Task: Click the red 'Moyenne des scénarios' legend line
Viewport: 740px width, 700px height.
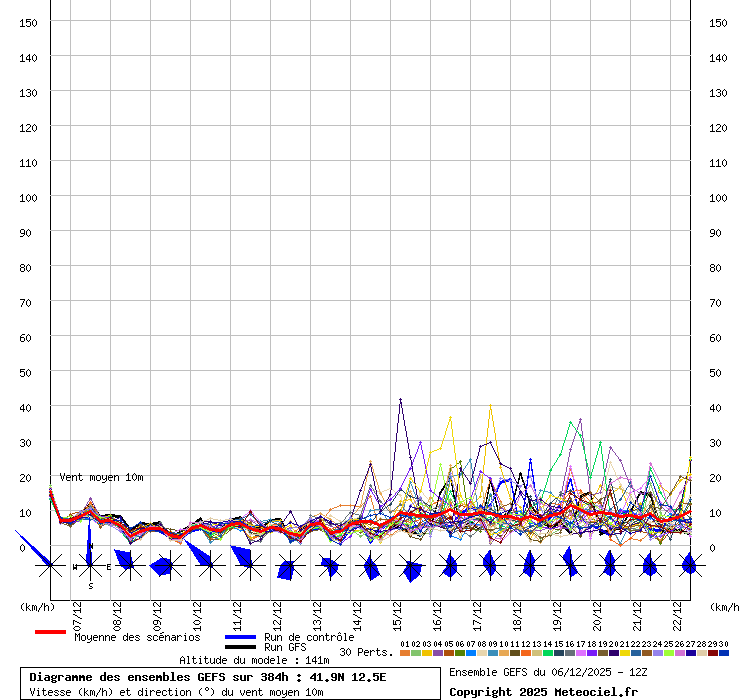Action: (x=50, y=632)
